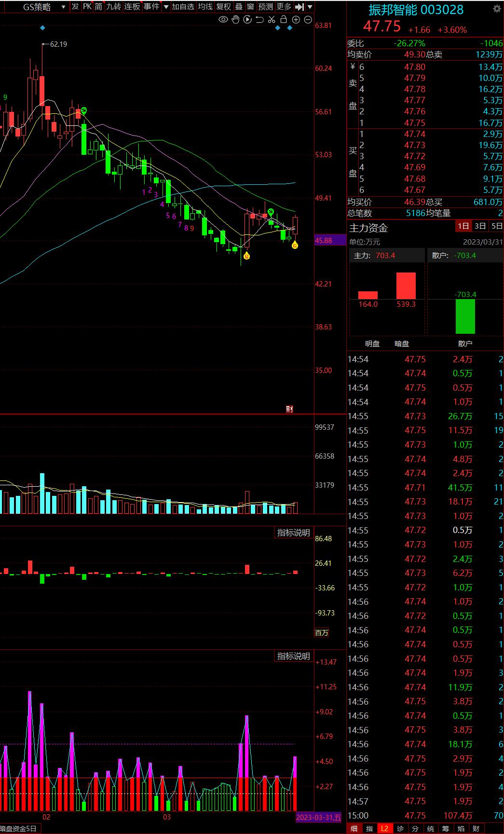
Task: Click the 委比 -26.27% value
Action: point(409,43)
